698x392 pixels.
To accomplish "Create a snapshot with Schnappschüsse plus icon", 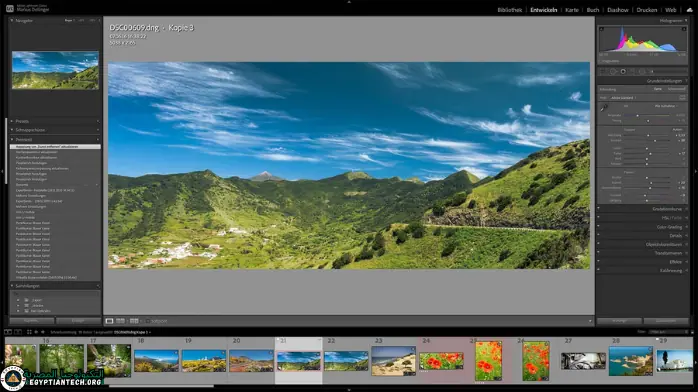I will pos(98,130).
